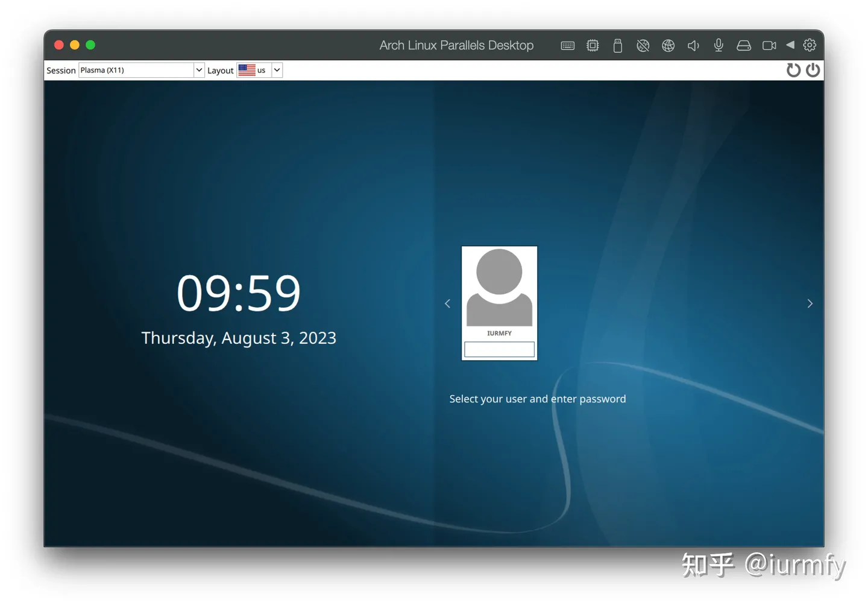Close the Parallels window with red button

59,45
